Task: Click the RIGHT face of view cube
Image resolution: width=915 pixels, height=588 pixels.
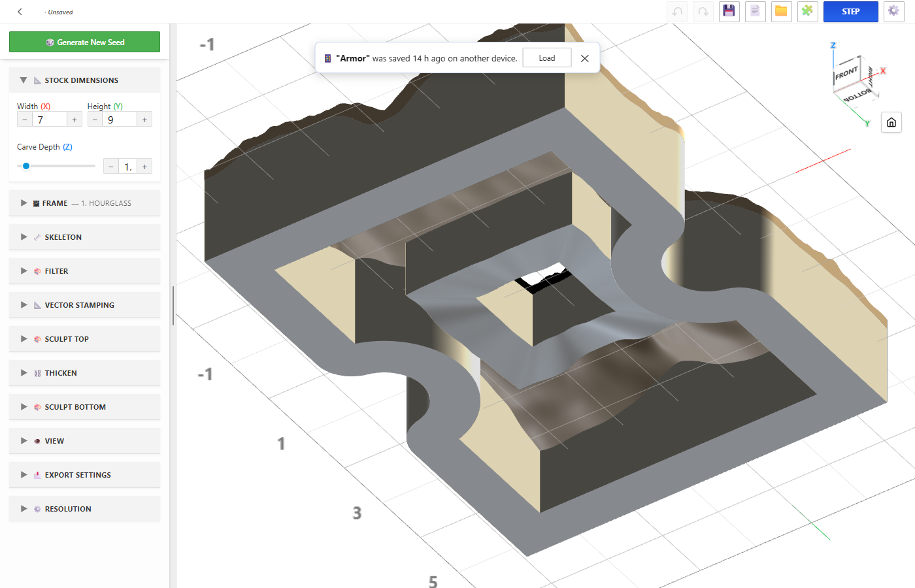Action: (870, 77)
